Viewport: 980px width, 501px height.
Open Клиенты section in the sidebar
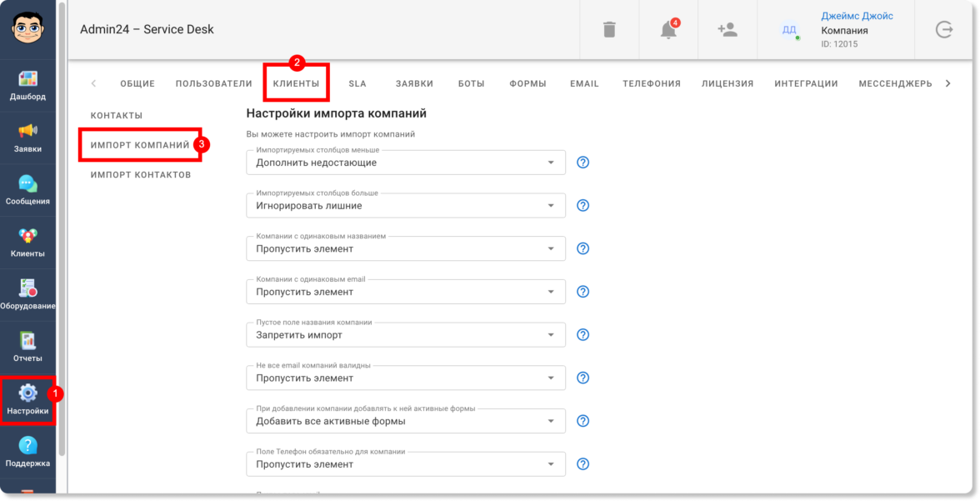(27, 243)
